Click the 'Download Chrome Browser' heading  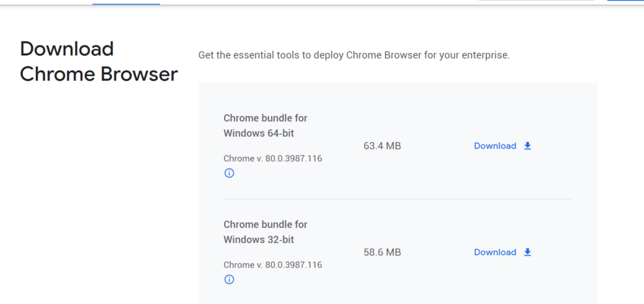(99, 62)
